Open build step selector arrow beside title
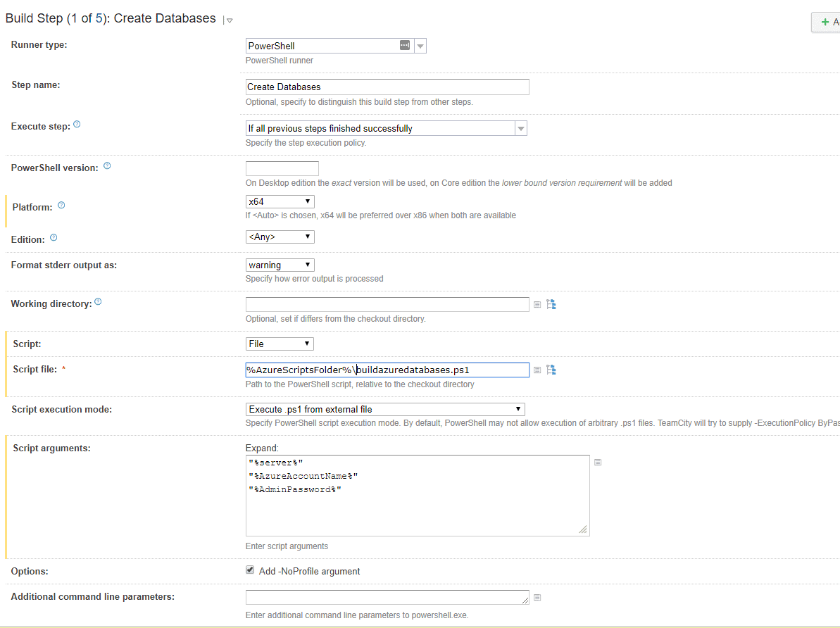Viewport: 840px width, 628px height. (x=230, y=20)
